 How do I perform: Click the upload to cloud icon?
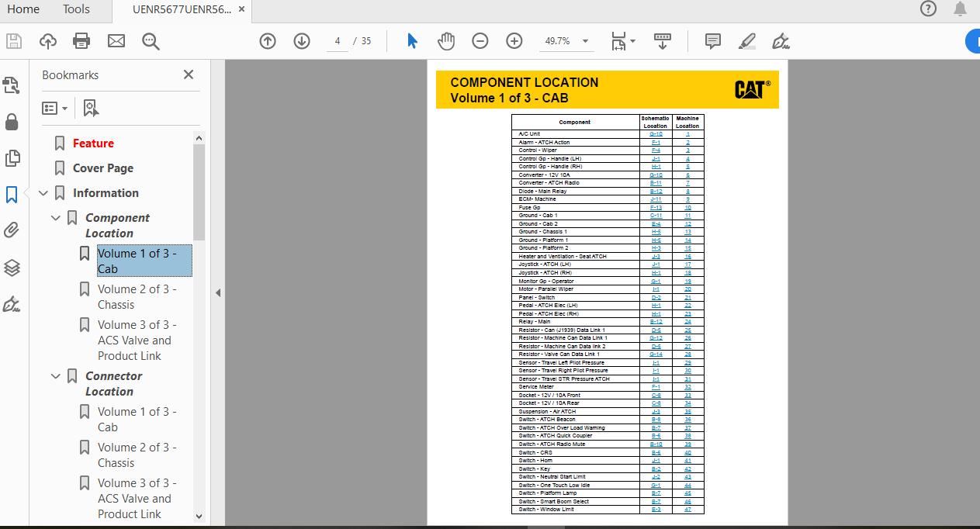(47, 41)
